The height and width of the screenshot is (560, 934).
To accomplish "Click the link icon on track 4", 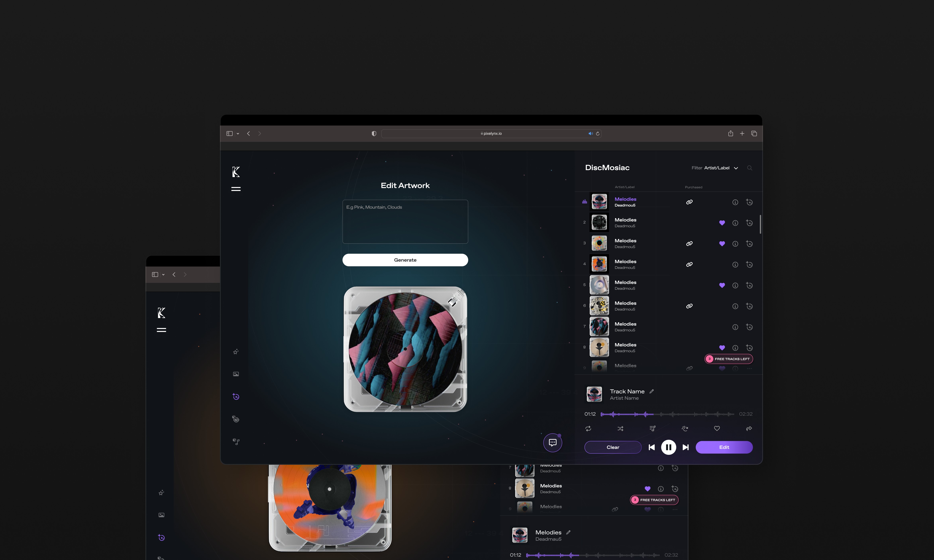I will [x=689, y=264].
